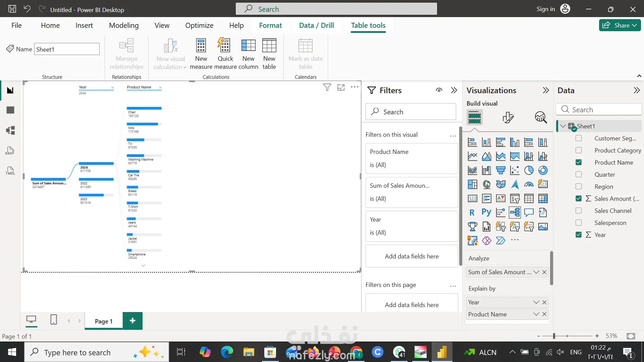Open the Modeling ribbon tab
The image size is (644, 362).
point(123,25)
